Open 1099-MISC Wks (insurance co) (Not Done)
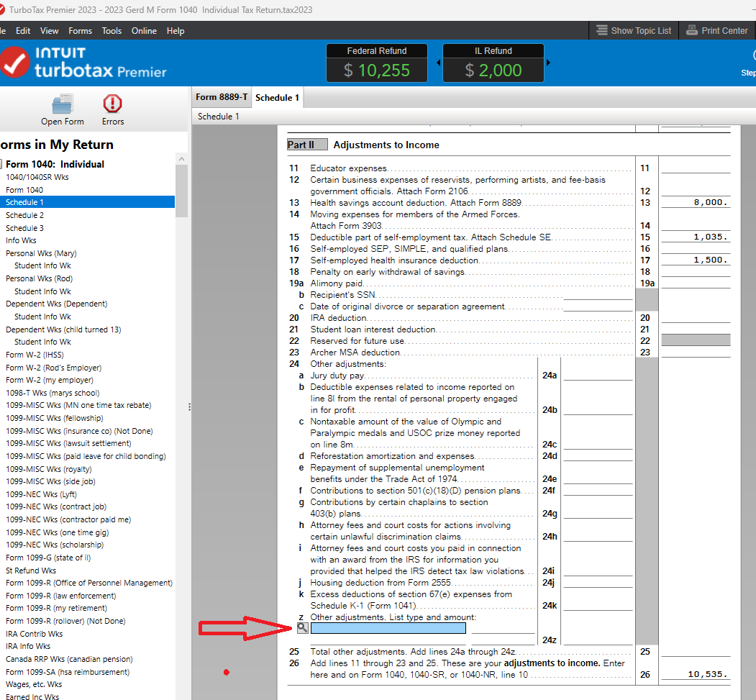The height and width of the screenshot is (700, 756). tap(79, 431)
